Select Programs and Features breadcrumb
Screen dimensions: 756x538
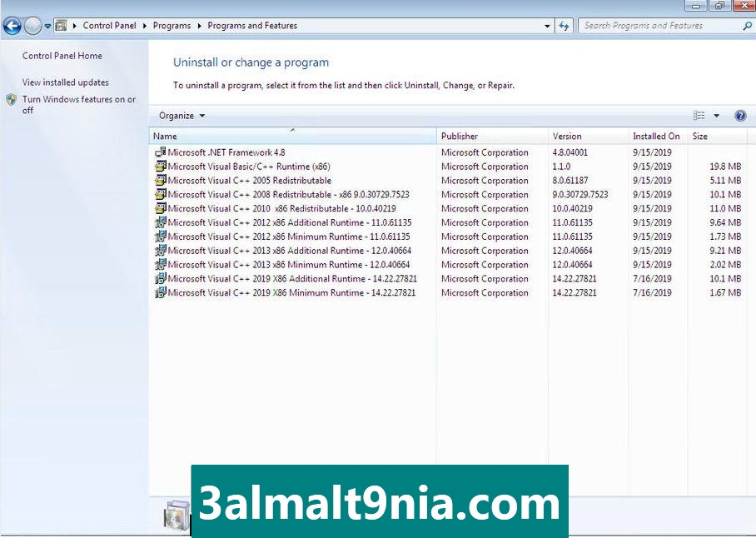click(x=252, y=26)
